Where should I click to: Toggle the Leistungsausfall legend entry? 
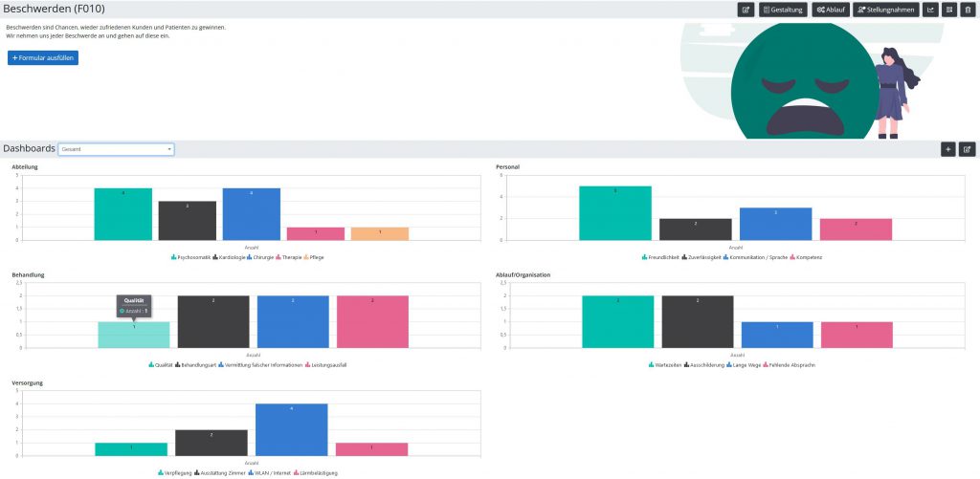[325, 364]
